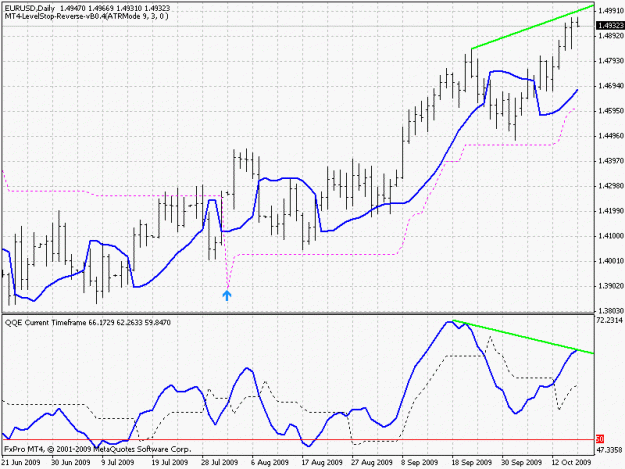Click the 1.39020 price scale label

(x=611, y=286)
